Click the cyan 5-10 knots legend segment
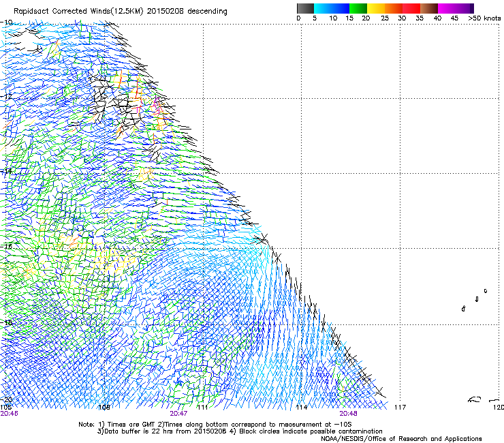 coord(323,8)
